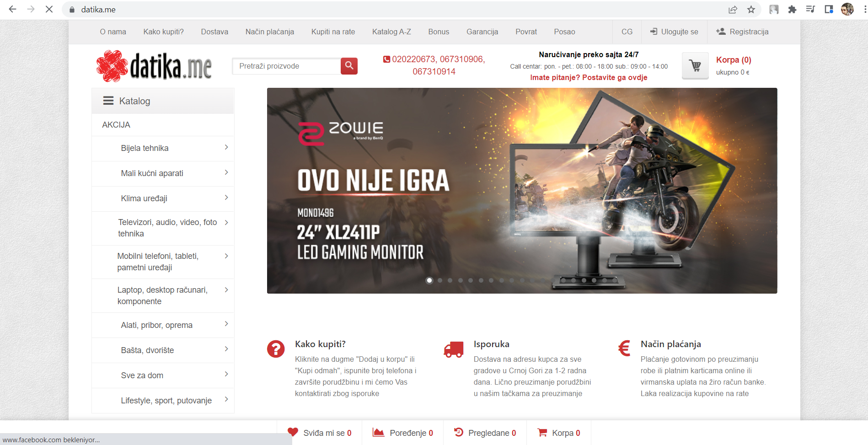868x445 pixels.
Task: Switch the site language to CG
Action: (x=627, y=32)
